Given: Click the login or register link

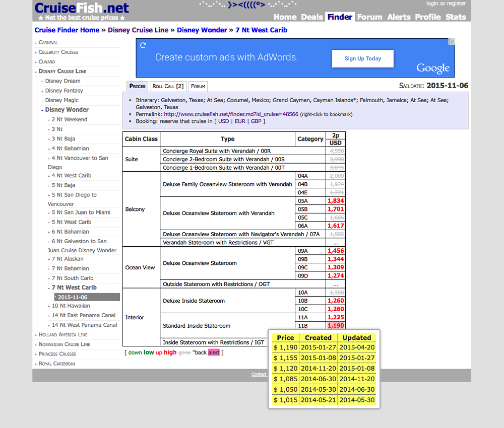Looking at the screenshot, I should (446, 4).
